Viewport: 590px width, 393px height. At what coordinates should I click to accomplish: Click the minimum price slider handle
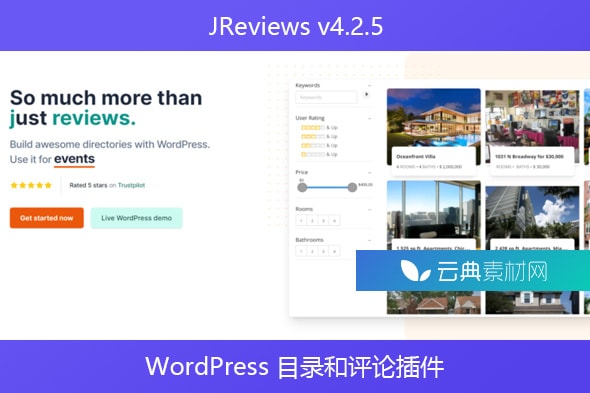tap(302, 187)
